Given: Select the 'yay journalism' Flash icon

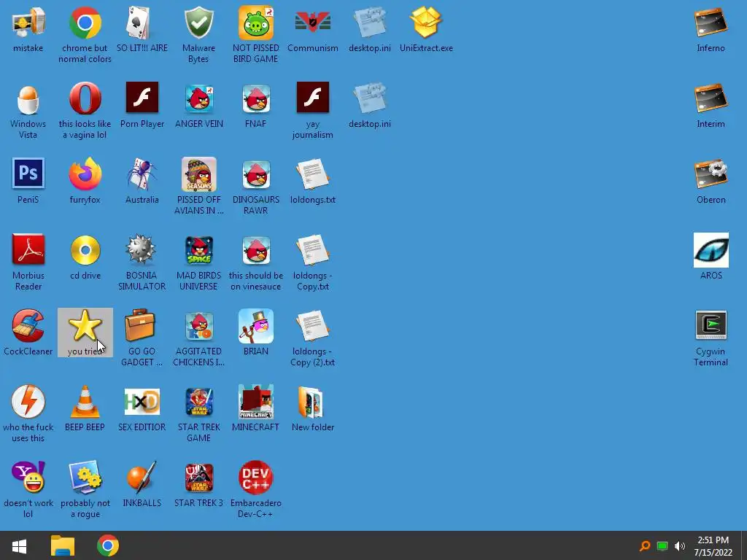Looking at the screenshot, I should point(312,97).
